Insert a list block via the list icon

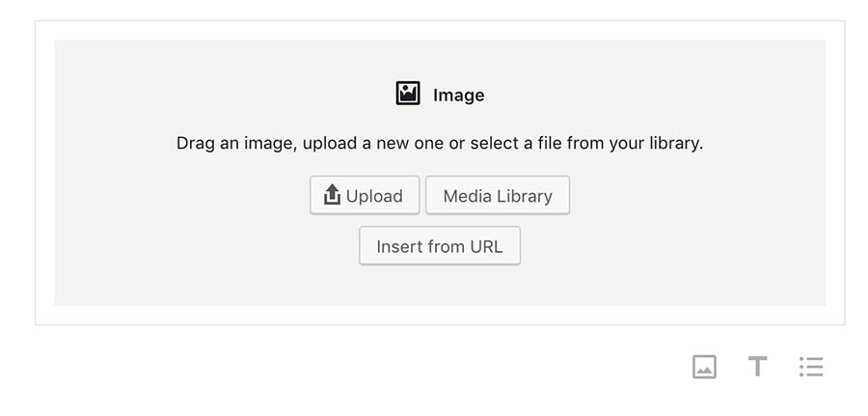pos(811,367)
